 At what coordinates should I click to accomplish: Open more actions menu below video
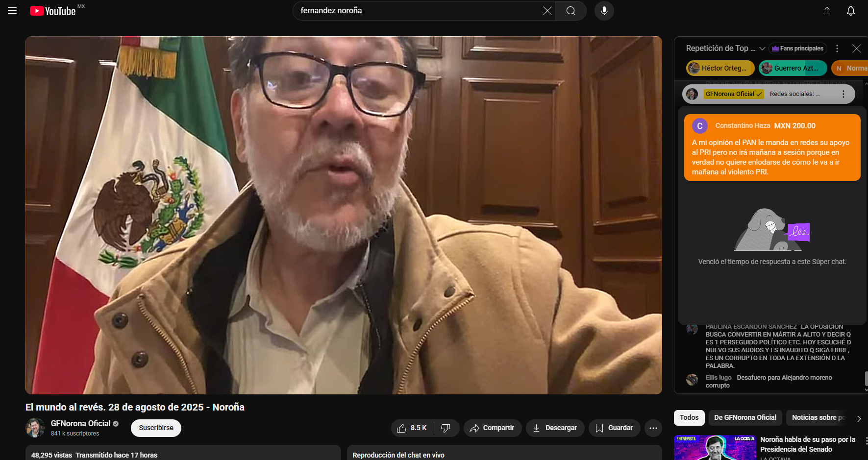653,428
